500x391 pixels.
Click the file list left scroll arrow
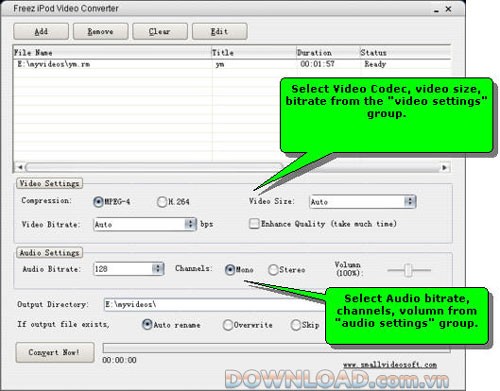point(20,167)
